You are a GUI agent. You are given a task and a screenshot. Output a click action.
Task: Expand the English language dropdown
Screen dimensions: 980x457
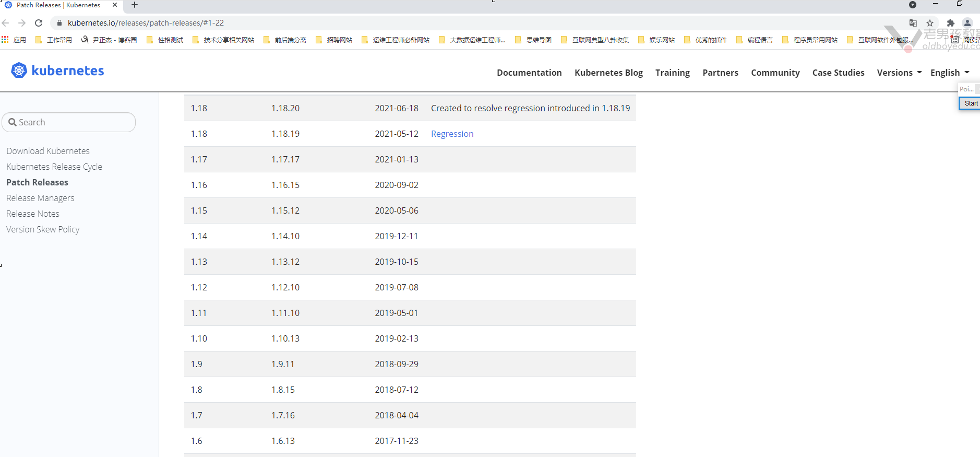pyautogui.click(x=949, y=73)
